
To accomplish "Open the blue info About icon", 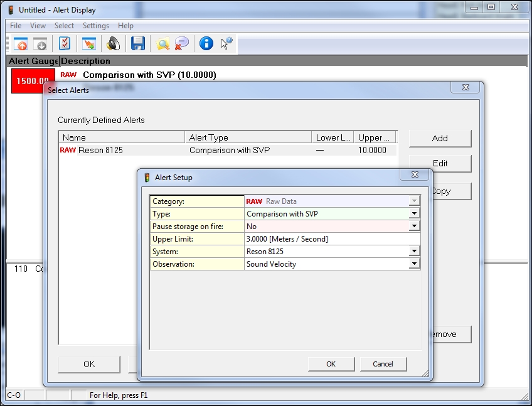I will pyautogui.click(x=206, y=44).
